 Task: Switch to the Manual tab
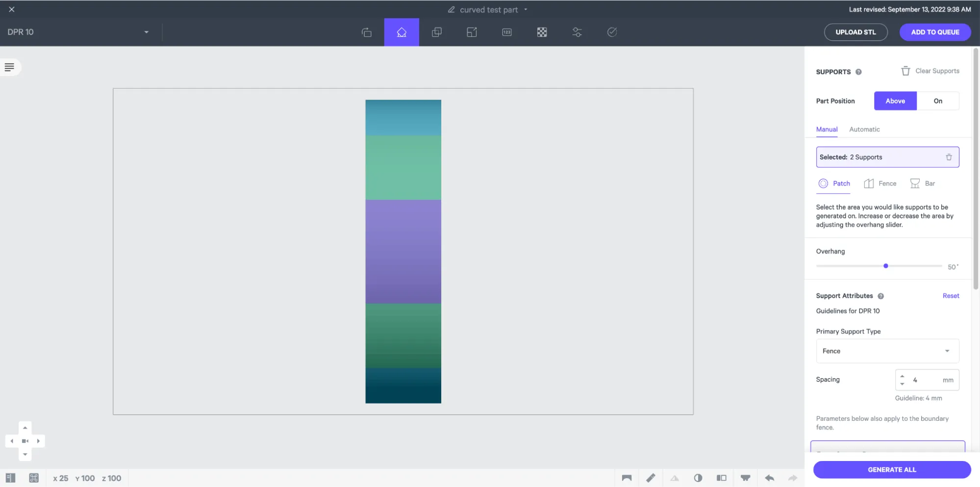pos(827,129)
